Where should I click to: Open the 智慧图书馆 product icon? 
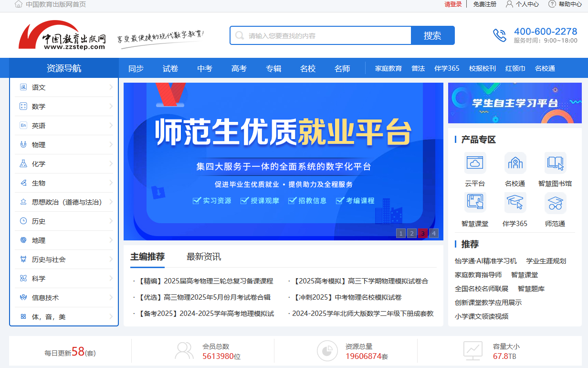pos(555,163)
